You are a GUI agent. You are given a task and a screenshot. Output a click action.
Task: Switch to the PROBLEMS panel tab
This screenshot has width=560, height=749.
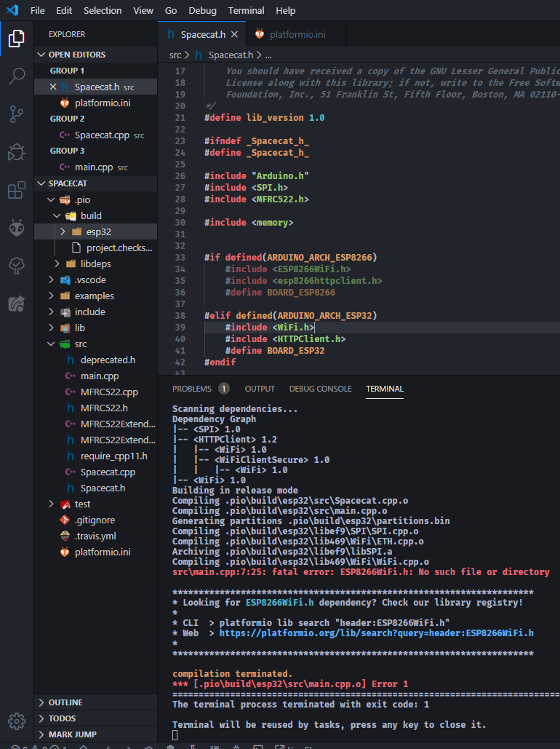tap(192, 389)
